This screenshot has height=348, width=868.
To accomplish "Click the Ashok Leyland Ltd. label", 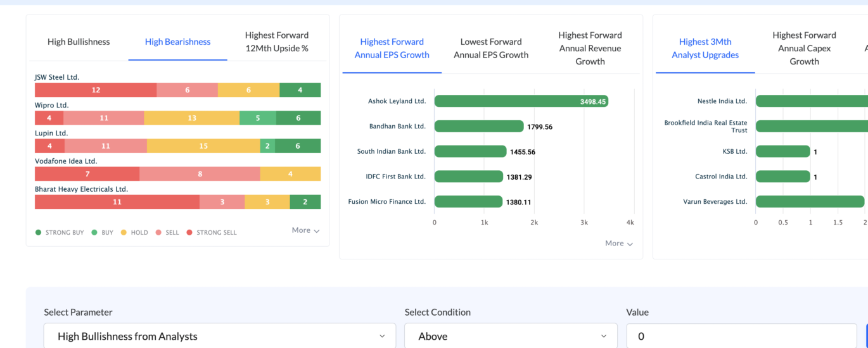I will click(397, 101).
